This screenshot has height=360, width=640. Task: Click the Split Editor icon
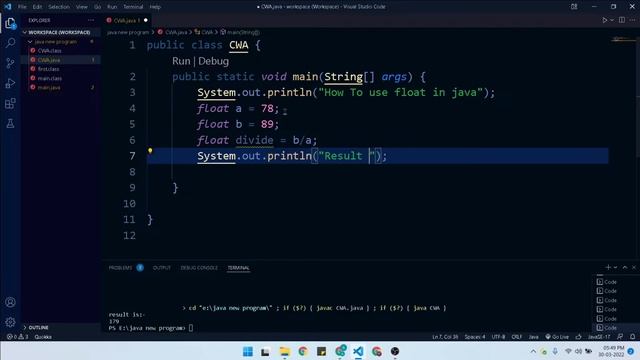tap(622, 20)
